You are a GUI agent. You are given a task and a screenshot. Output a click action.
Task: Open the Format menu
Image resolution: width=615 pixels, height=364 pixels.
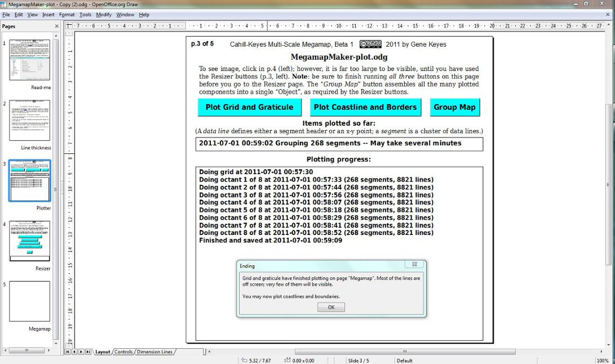click(x=67, y=15)
